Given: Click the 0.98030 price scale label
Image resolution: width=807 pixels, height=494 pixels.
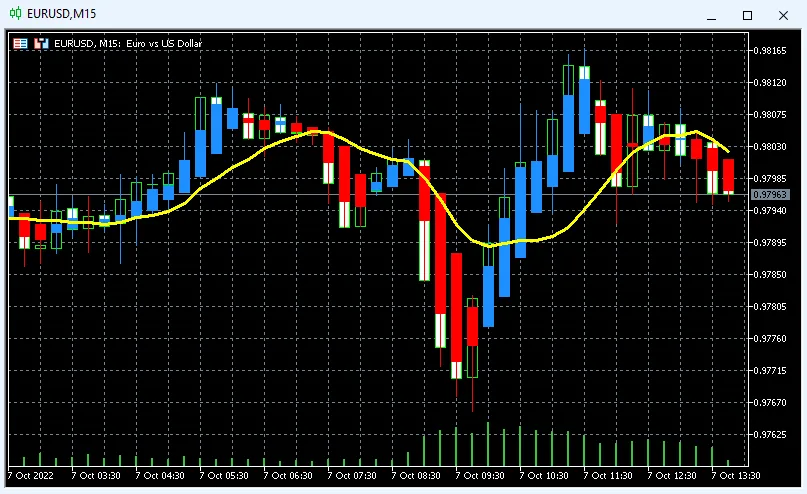Looking at the screenshot, I should 770,147.
